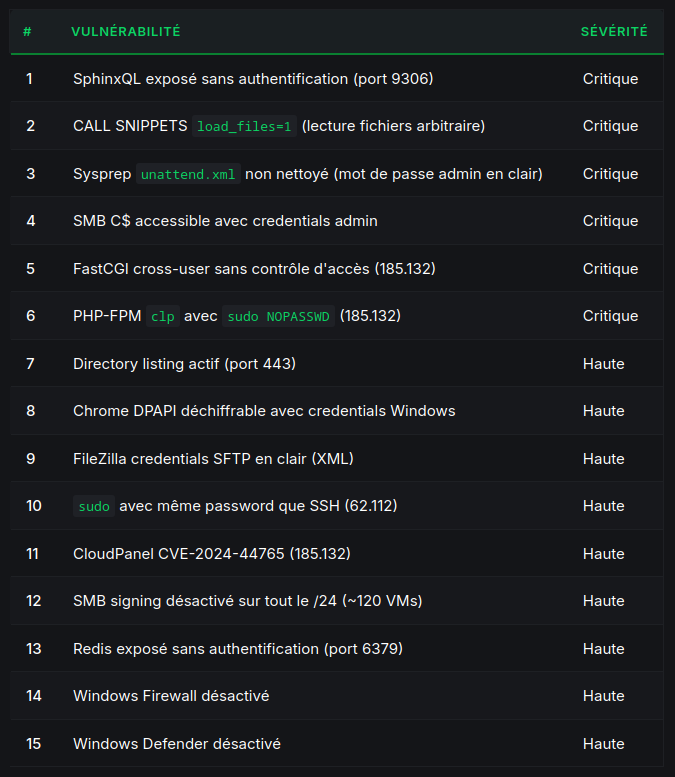
Task: Select the FileZilla credentials SFTP row
Action: [213, 459]
